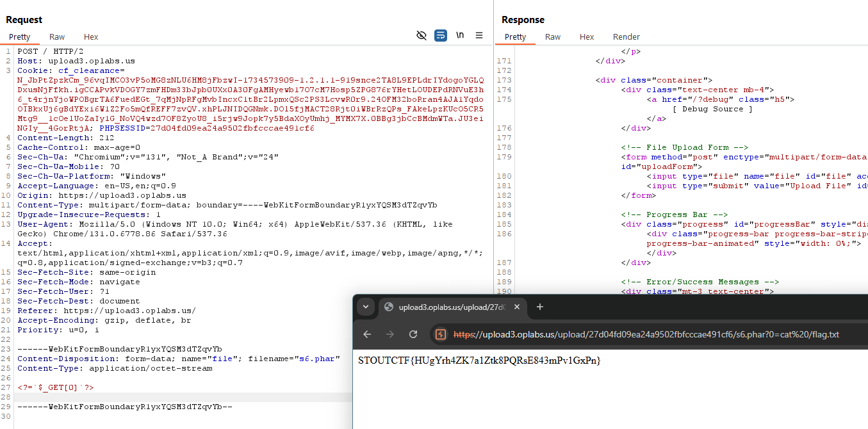Screen dimensions: 868x429
Task: Click the Progress Bar comment in Response
Action: point(675,214)
